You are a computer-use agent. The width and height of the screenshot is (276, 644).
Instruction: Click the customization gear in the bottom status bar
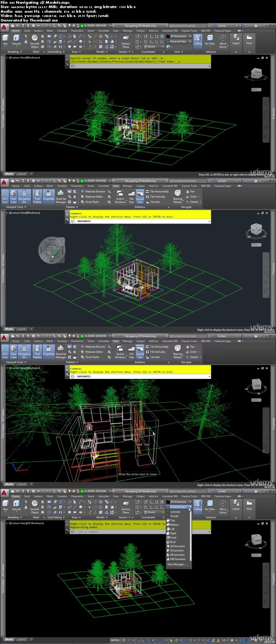(232, 640)
